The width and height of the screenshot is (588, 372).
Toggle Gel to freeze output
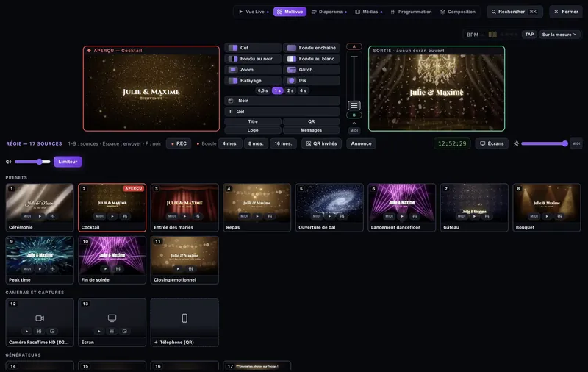(x=282, y=111)
